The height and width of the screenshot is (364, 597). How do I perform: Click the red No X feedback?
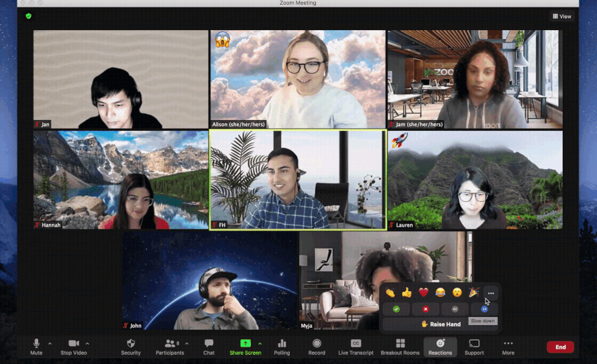426,309
